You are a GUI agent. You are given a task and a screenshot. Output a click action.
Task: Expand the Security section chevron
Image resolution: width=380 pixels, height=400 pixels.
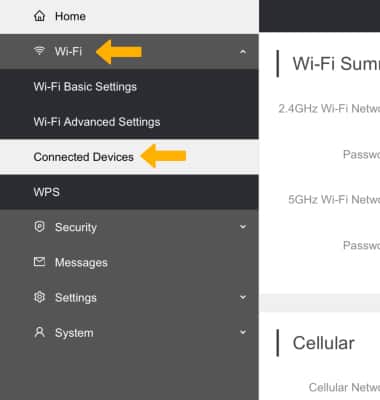pyautogui.click(x=243, y=227)
